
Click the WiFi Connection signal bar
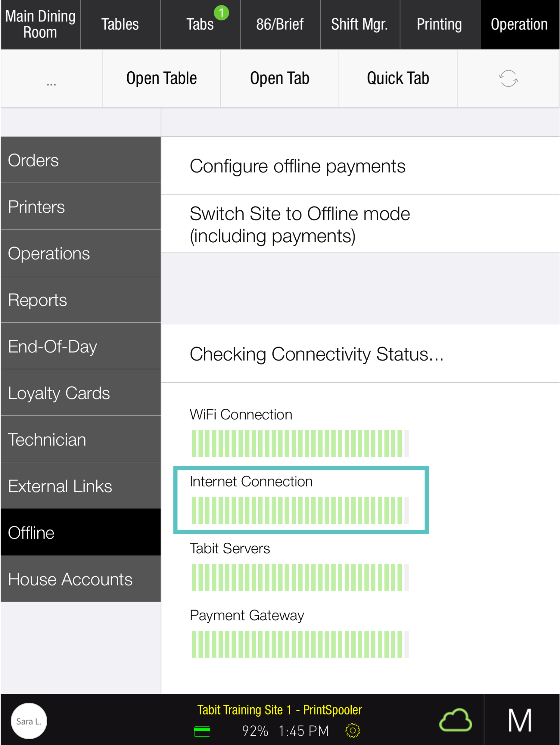point(300,443)
